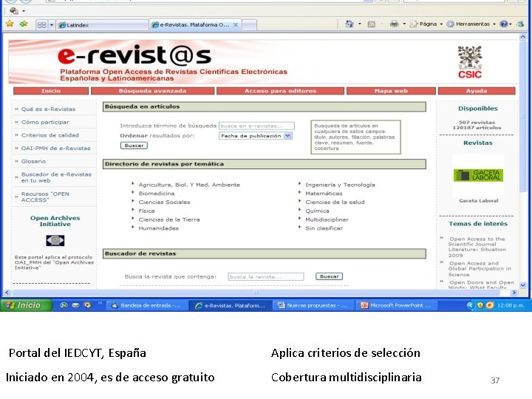The width and height of the screenshot is (532, 399).
Task: Open the Windows Inicio start button
Action: click(x=27, y=305)
